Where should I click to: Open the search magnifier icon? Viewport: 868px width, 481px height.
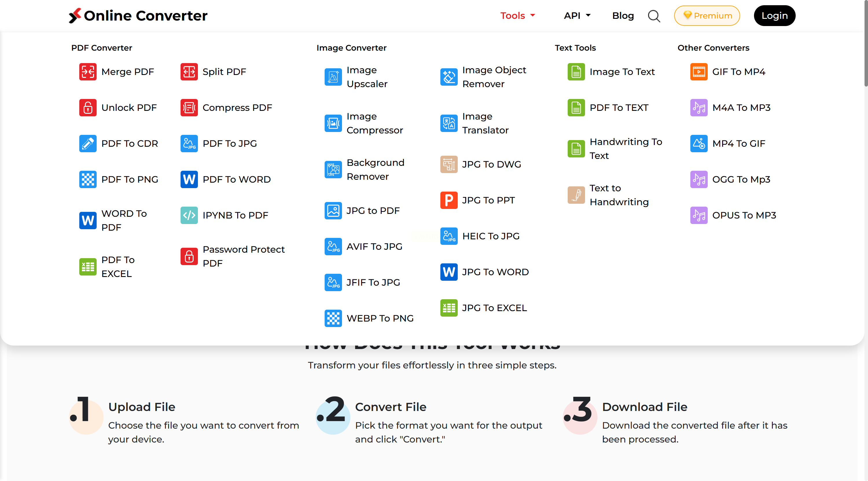tap(654, 16)
